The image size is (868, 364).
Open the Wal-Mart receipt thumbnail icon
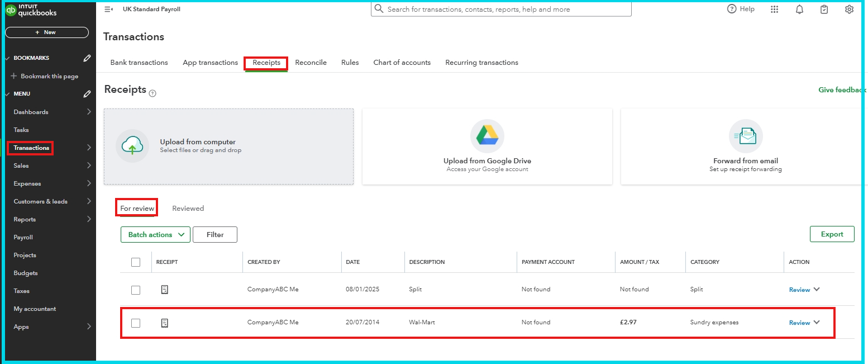(164, 323)
